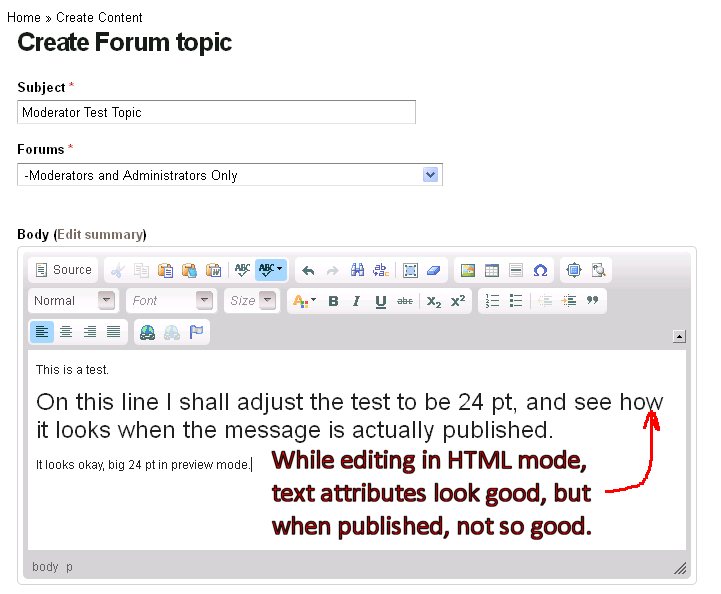Click the Edit summary link
Image resolution: width=721 pixels, height=594 pixels.
tap(99, 235)
